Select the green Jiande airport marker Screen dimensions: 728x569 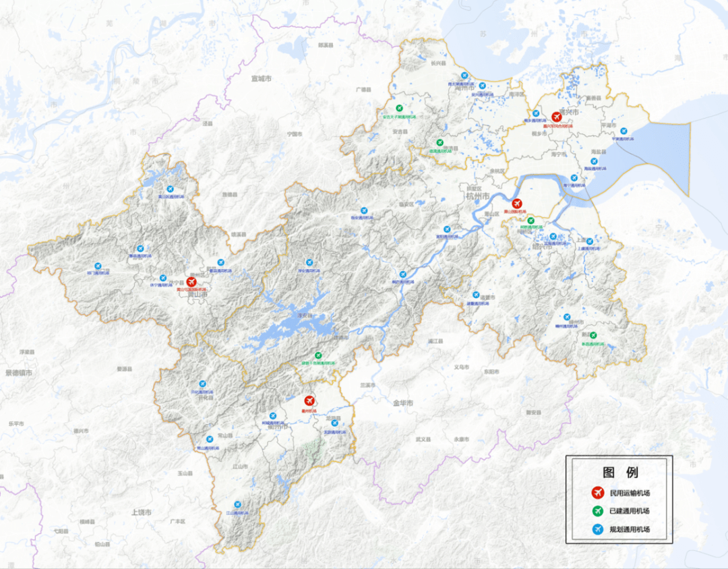318,355
